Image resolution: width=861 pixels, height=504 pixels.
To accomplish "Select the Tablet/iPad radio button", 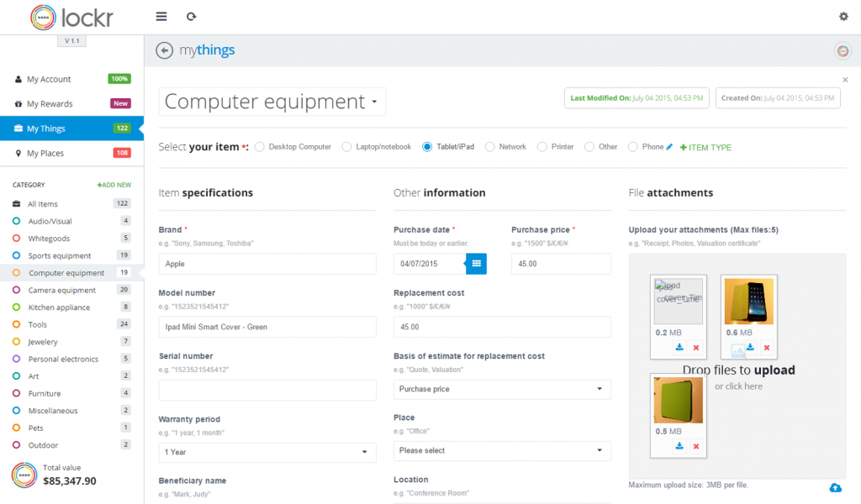I will tap(427, 147).
